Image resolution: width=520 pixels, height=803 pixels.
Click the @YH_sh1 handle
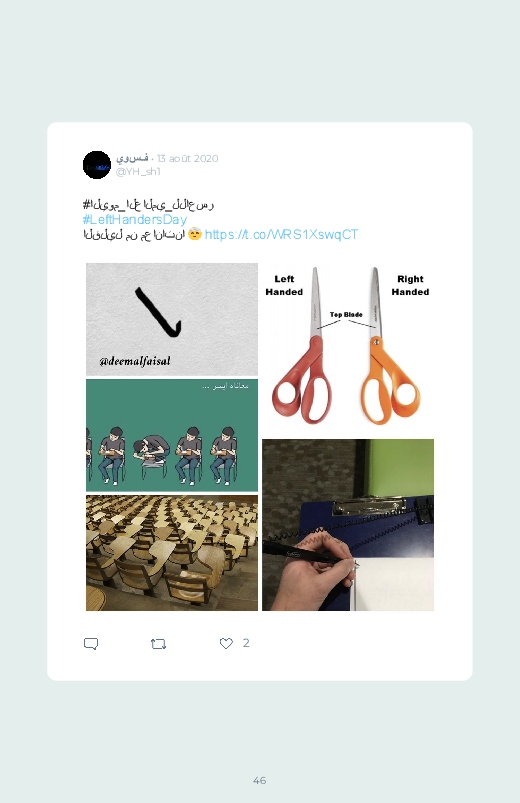click(x=138, y=172)
